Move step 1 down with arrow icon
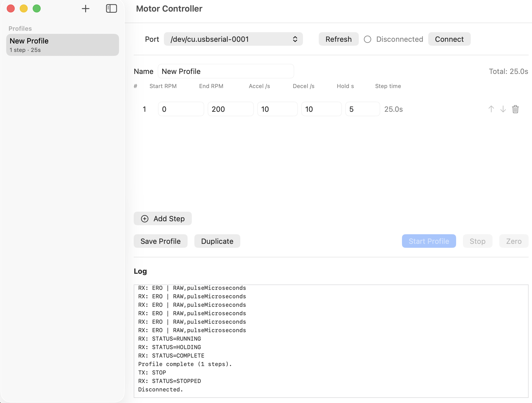 tap(503, 109)
